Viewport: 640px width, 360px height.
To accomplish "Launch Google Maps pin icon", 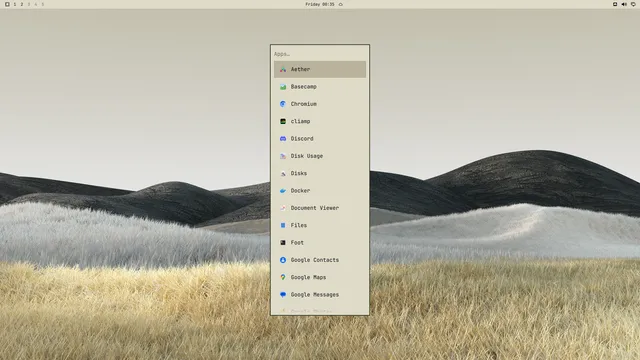I will point(283,277).
